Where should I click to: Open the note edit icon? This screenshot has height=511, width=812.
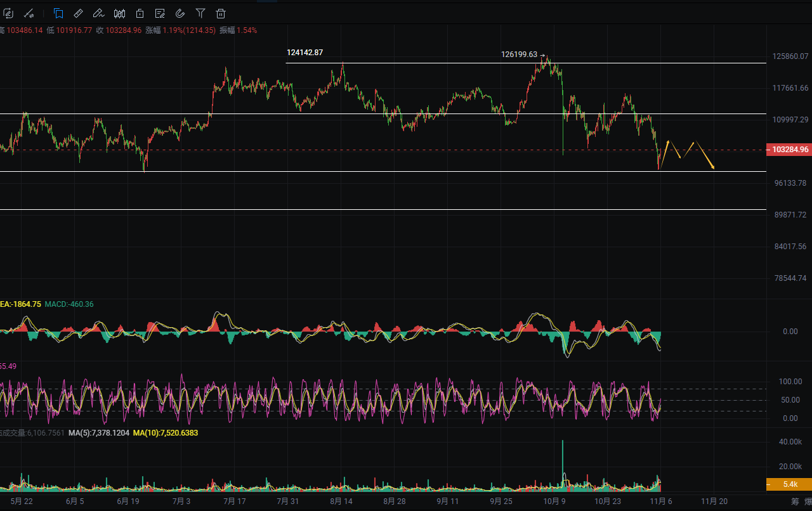coord(160,13)
